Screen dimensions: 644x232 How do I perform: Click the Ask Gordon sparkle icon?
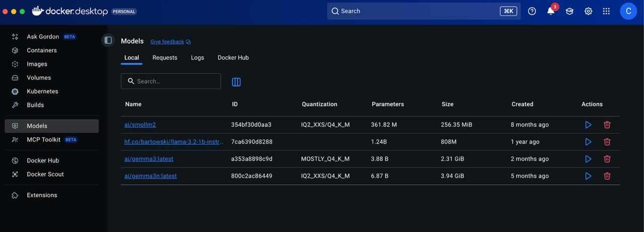click(15, 37)
